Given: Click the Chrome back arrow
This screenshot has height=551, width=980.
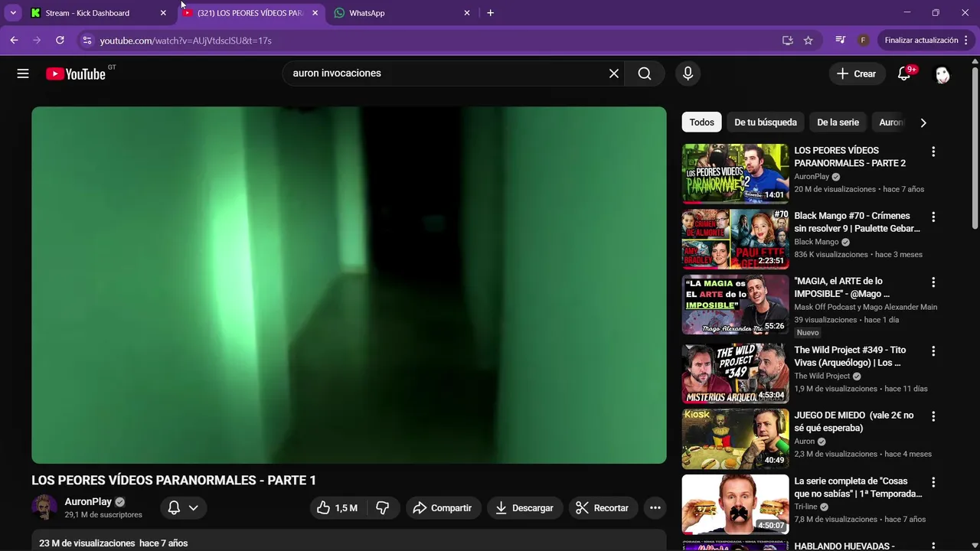Looking at the screenshot, I should pyautogui.click(x=14, y=41).
